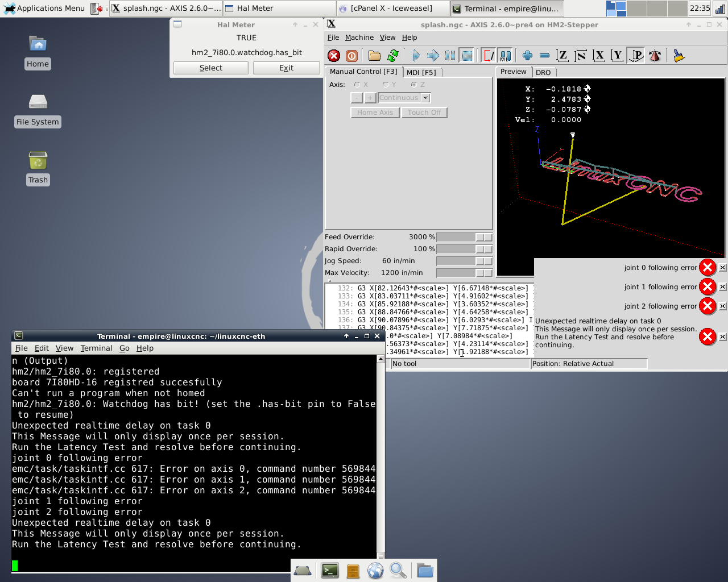The image size is (728, 582).
Task: Toggle block delete skip lines icon
Action: coord(489,56)
